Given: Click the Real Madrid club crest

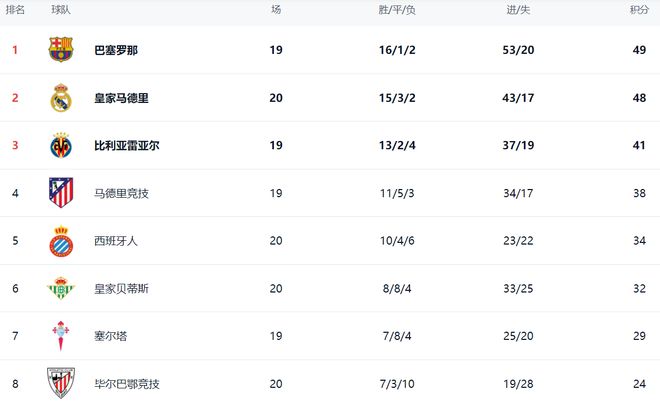Looking at the screenshot, I should pos(61,98).
